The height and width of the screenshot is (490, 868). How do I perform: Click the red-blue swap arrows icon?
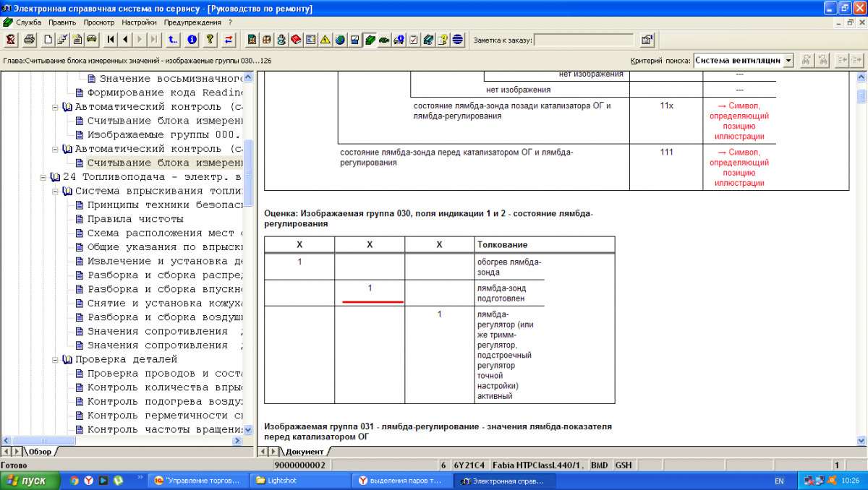pyautogui.click(x=229, y=40)
